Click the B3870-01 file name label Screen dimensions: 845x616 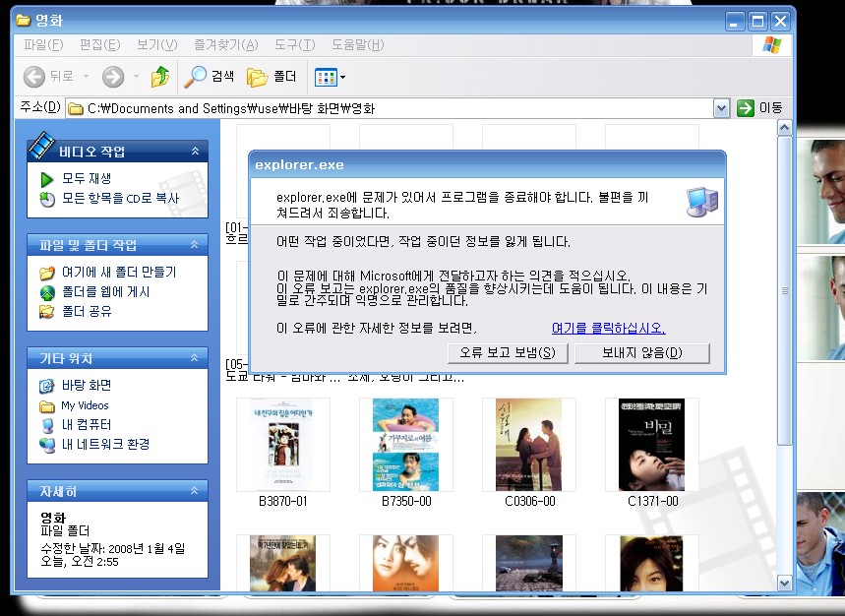click(283, 501)
